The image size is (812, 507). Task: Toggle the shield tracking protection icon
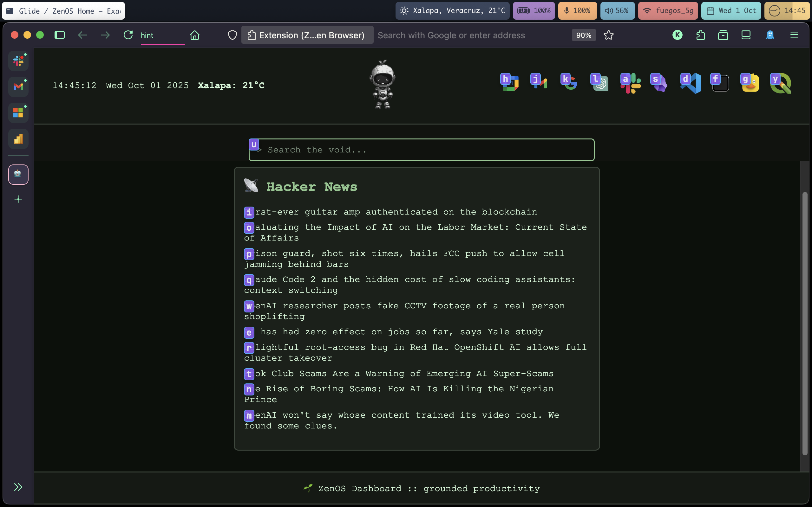coord(232,35)
